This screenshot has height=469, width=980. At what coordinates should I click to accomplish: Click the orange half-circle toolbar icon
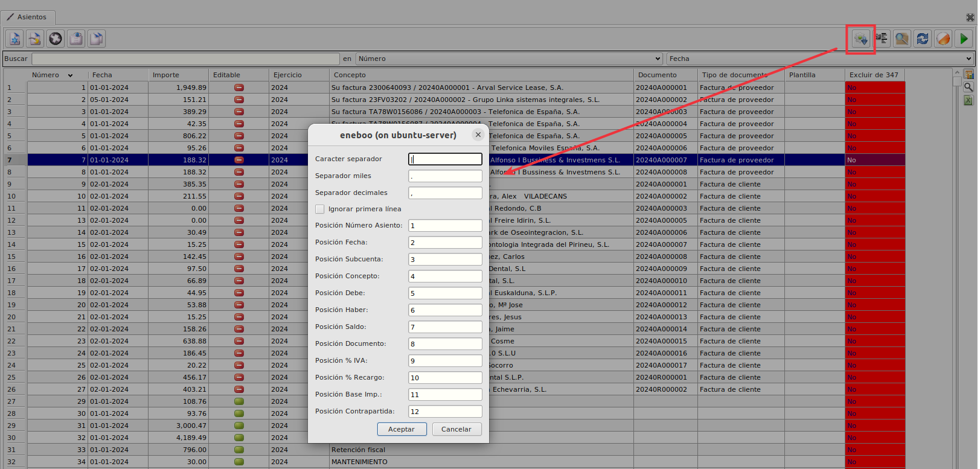coord(943,39)
